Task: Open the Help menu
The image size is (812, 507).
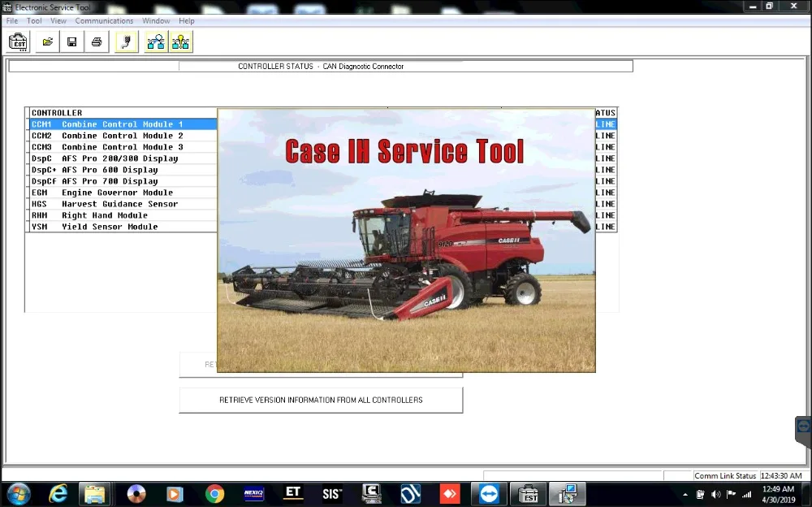Action: [187, 21]
